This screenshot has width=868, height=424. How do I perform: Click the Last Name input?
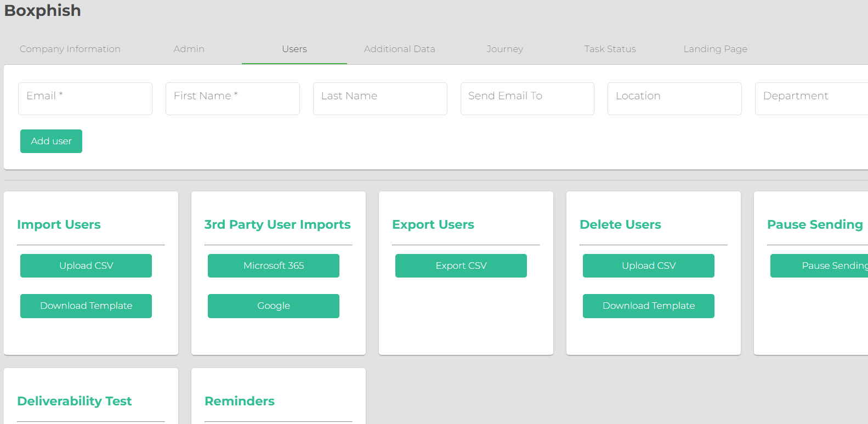pos(380,99)
